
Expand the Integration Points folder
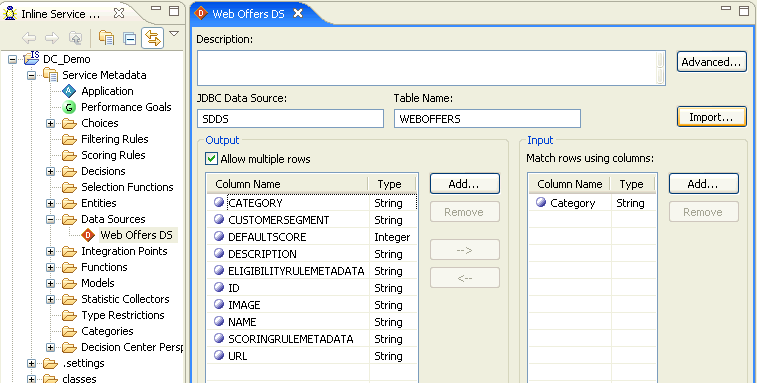(51, 251)
